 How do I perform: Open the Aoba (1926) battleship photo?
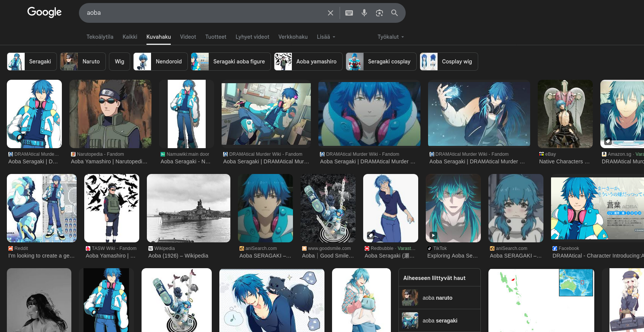click(x=189, y=208)
